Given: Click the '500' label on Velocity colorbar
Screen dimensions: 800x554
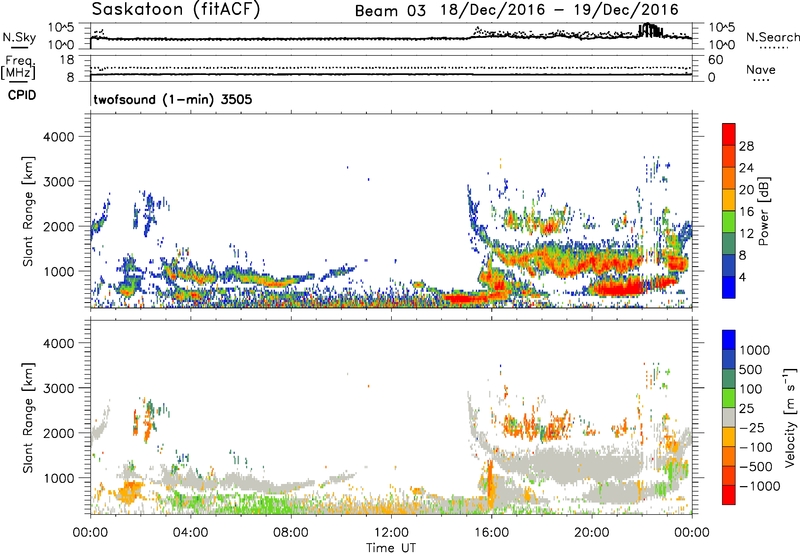Looking at the screenshot, I should pyautogui.click(x=750, y=370).
